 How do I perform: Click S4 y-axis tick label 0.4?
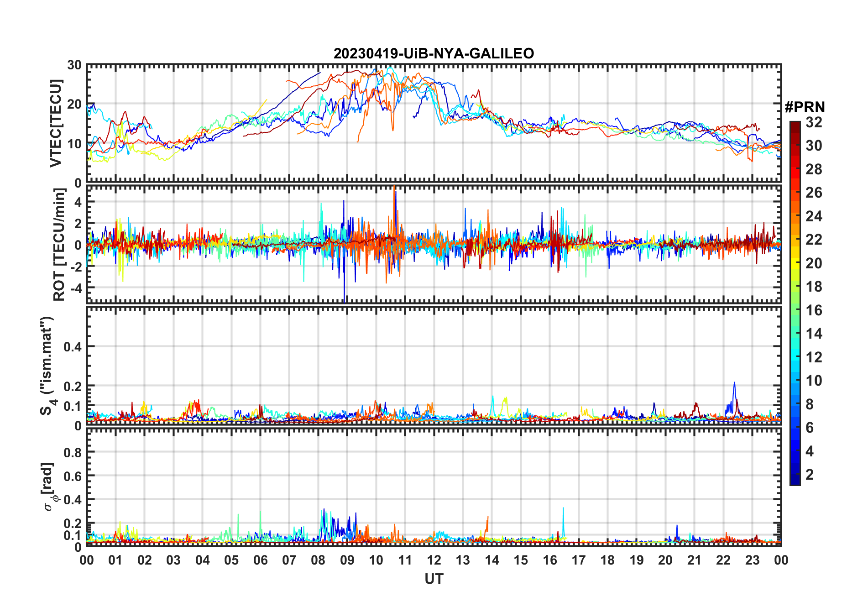click(73, 347)
